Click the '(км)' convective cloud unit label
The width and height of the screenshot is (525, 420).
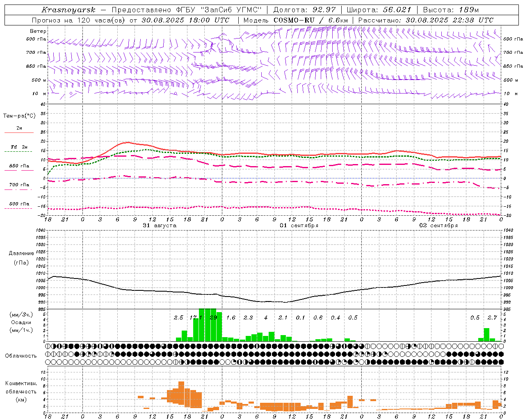click(21, 399)
